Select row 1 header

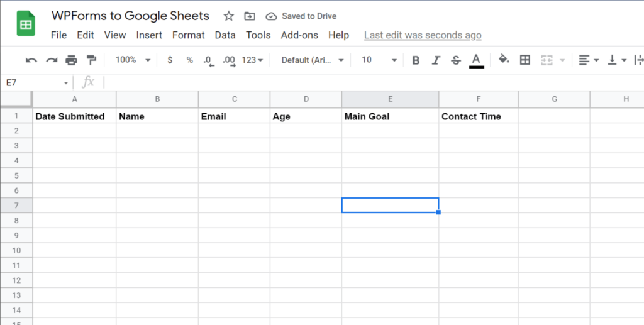tap(16, 116)
